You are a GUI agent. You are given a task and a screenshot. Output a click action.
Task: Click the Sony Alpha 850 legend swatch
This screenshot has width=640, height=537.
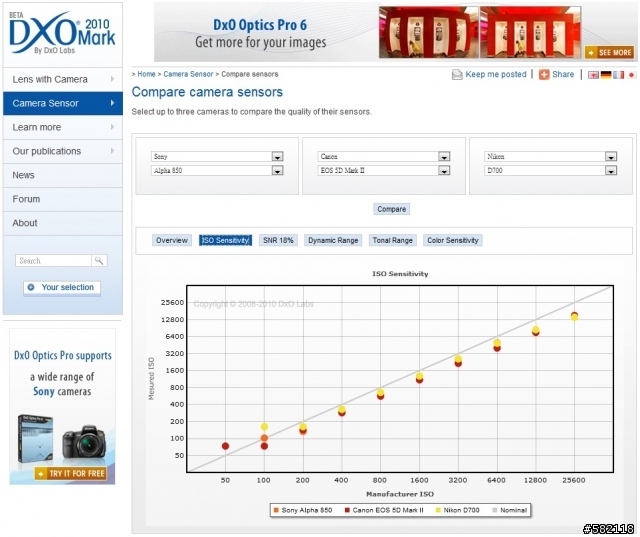tap(276, 510)
